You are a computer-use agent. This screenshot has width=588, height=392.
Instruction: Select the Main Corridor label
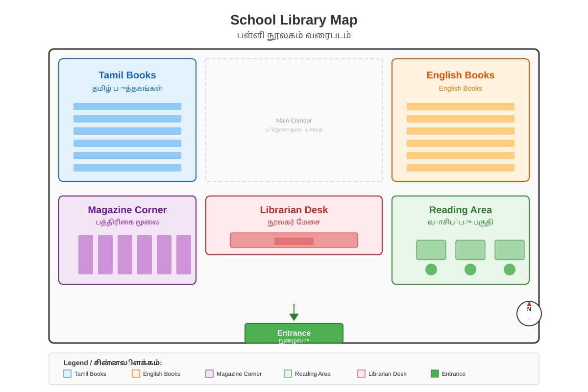[294, 121]
